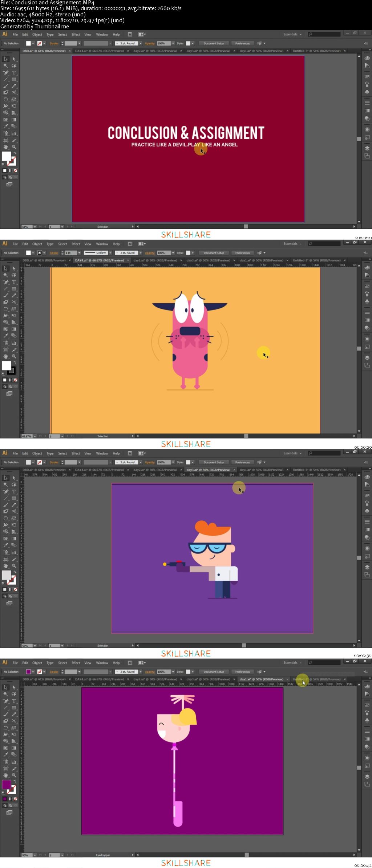Switch to day1.ai tab in the Dexter frame
The width and height of the screenshot is (372, 868).
tap(261, 470)
